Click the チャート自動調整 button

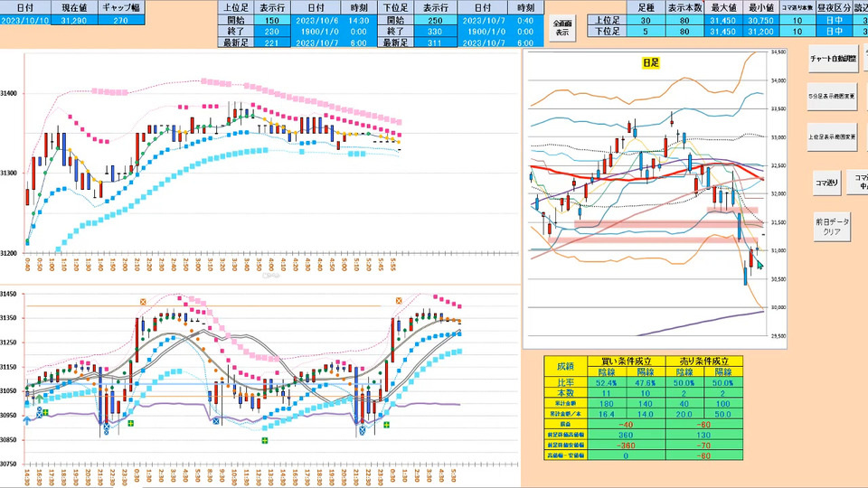833,59
